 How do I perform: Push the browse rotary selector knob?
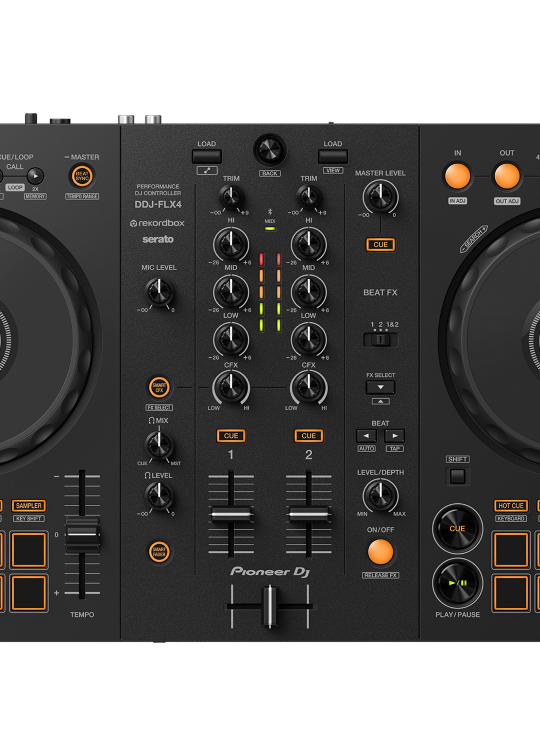click(270, 150)
